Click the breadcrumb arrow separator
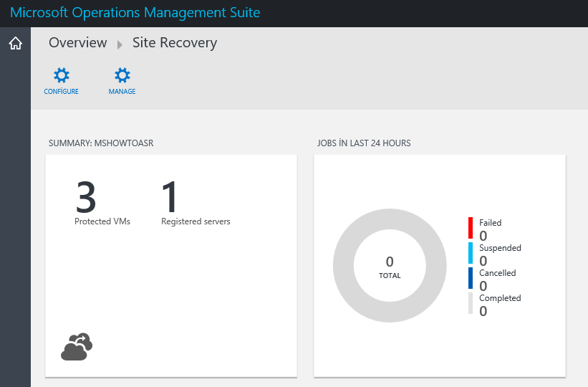The image size is (588, 387). [x=120, y=45]
